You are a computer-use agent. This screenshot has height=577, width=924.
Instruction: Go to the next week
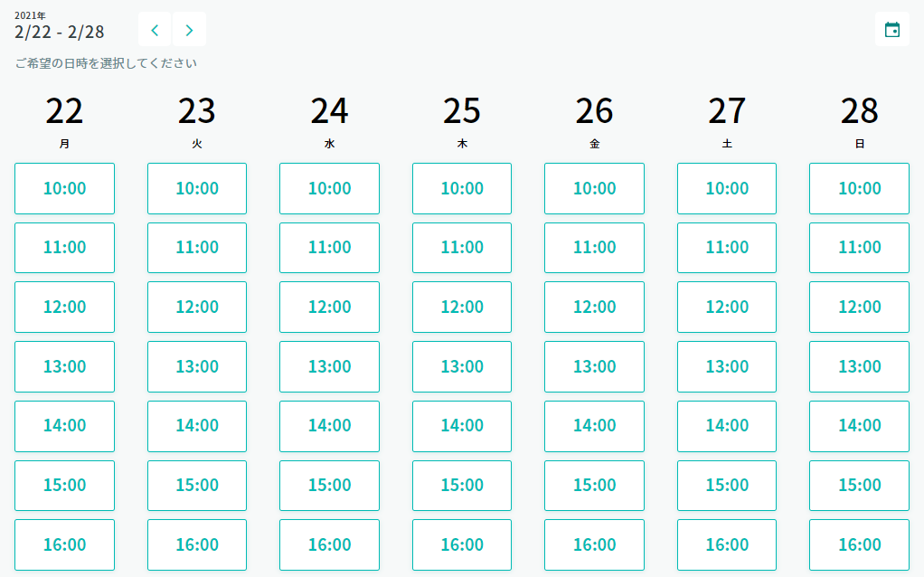tap(189, 30)
